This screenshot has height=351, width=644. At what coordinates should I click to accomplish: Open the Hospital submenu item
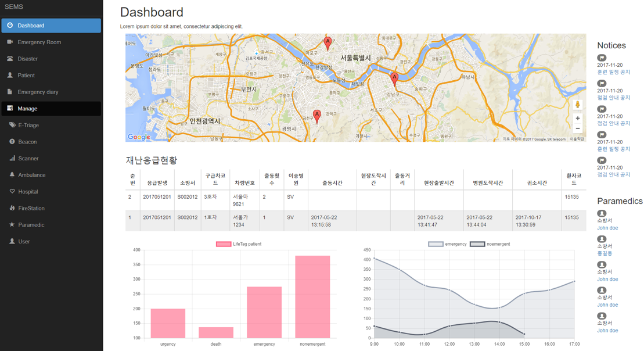pyautogui.click(x=51, y=192)
